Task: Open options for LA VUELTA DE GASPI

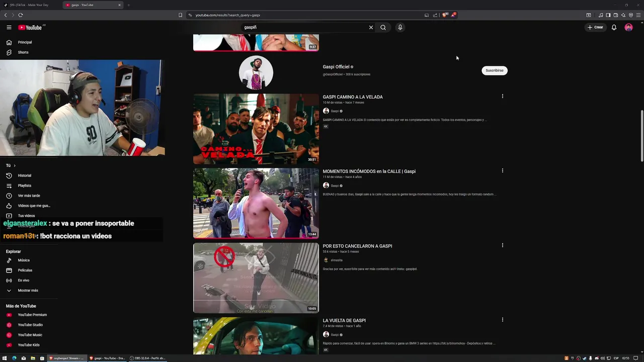Action: click(x=502, y=320)
